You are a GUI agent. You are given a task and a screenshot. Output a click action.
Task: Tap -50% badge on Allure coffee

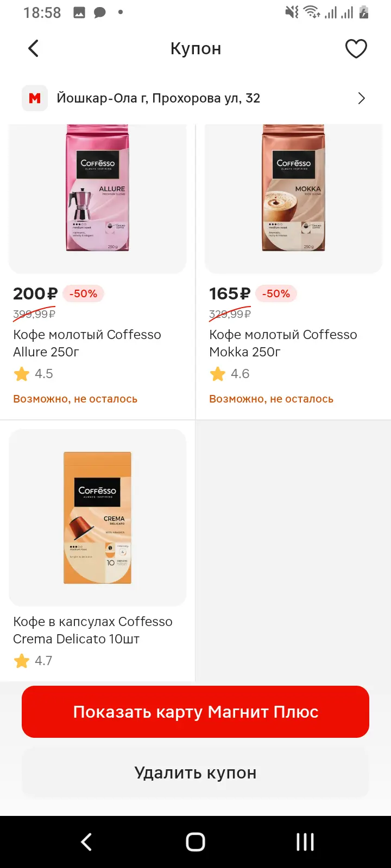tap(83, 293)
